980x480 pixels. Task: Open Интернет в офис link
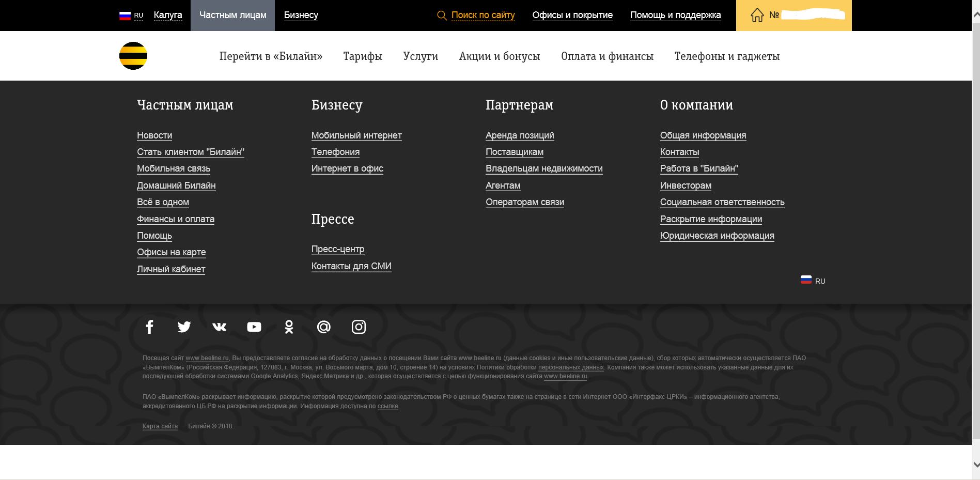347,168
